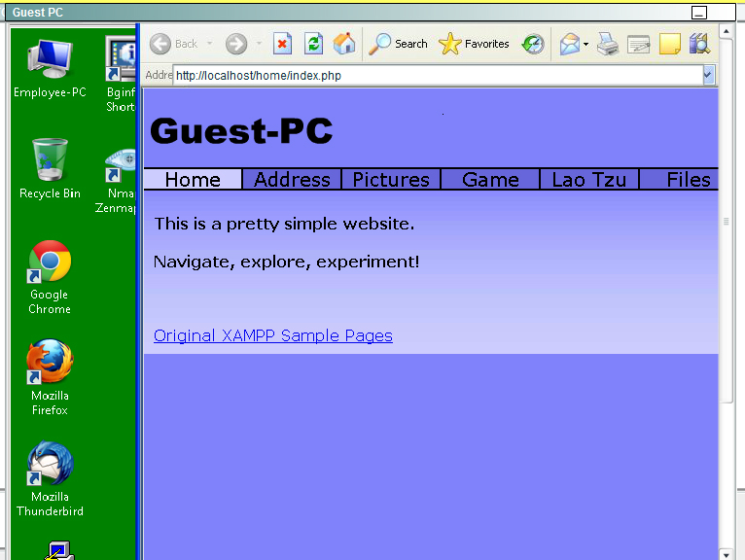Viewport: 745px width, 560px height.
Task: Open the Search pane
Action: pos(399,44)
